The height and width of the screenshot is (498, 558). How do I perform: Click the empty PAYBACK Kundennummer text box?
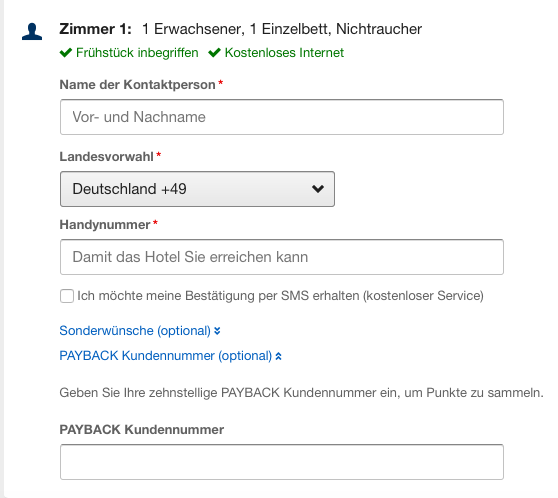282,462
